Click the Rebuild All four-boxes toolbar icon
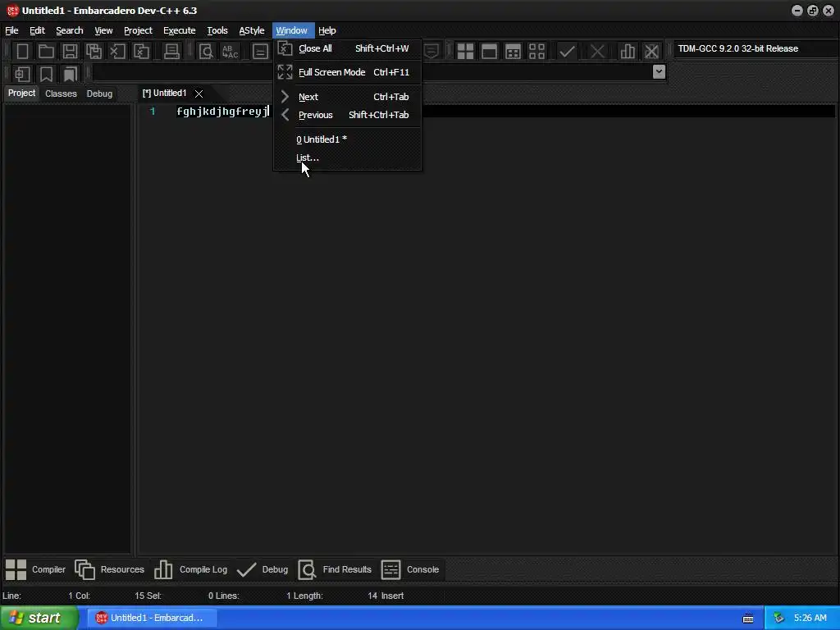The width and height of the screenshot is (840, 630). (x=536, y=52)
